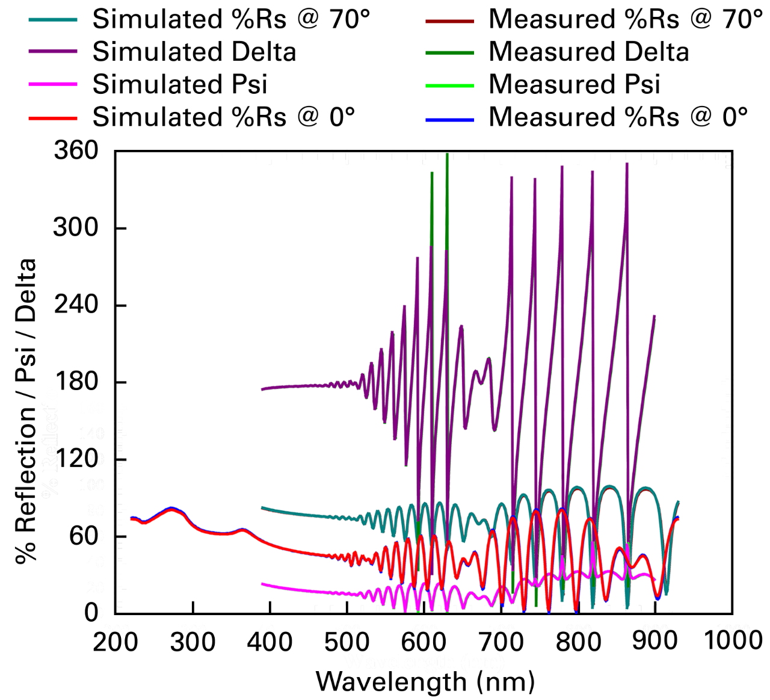Select the blue legend line marker

coord(450,120)
